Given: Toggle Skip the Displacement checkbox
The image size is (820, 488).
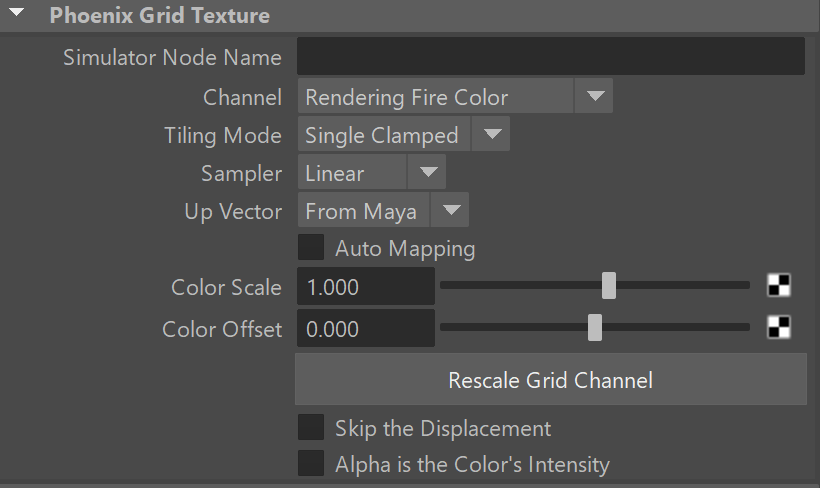Looking at the screenshot, I should coord(311,427).
